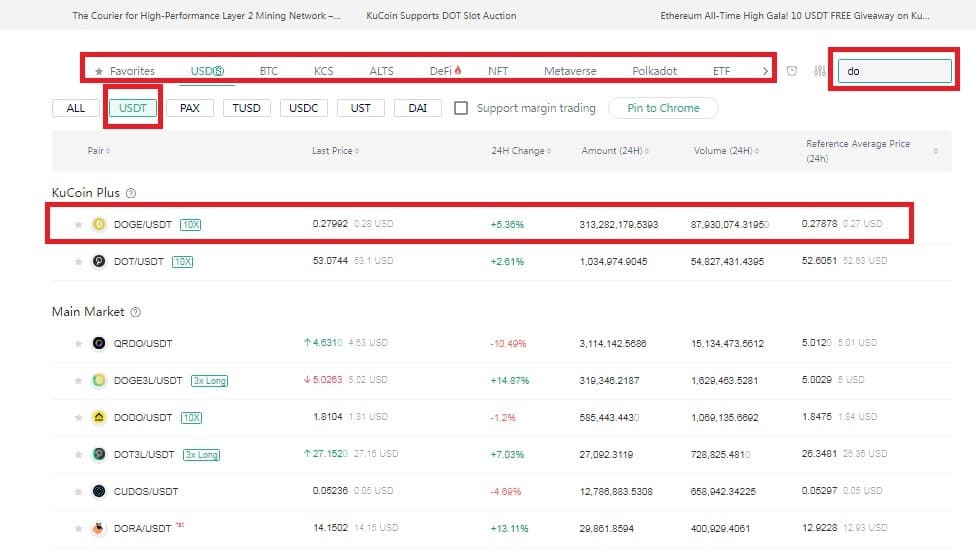
Task: Sort by Volume (24H) column header
Action: [726, 151]
